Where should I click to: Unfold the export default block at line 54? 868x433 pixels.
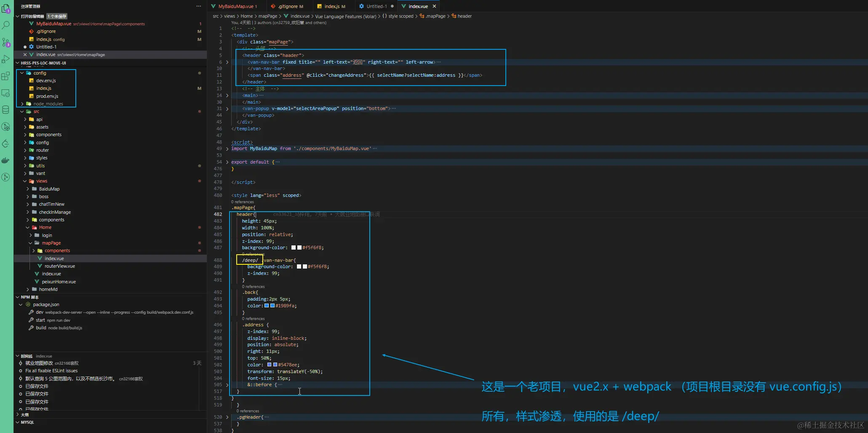pyautogui.click(x=227, y=162)
